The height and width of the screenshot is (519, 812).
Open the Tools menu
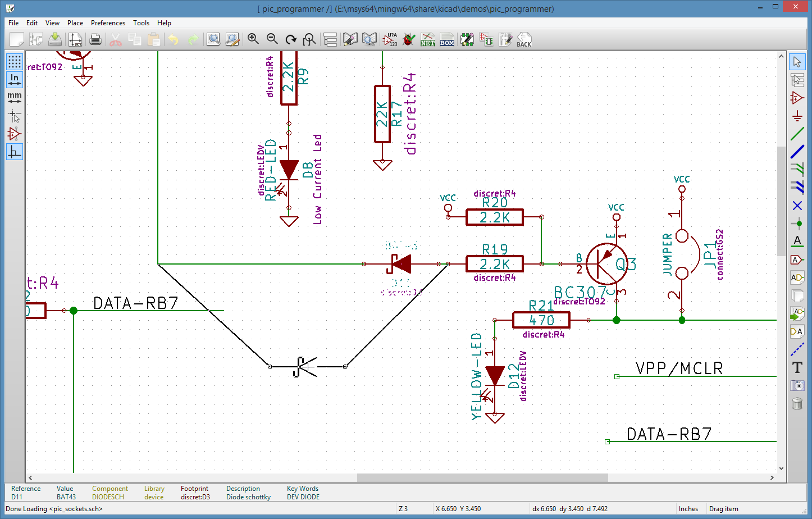pos(141,23)
